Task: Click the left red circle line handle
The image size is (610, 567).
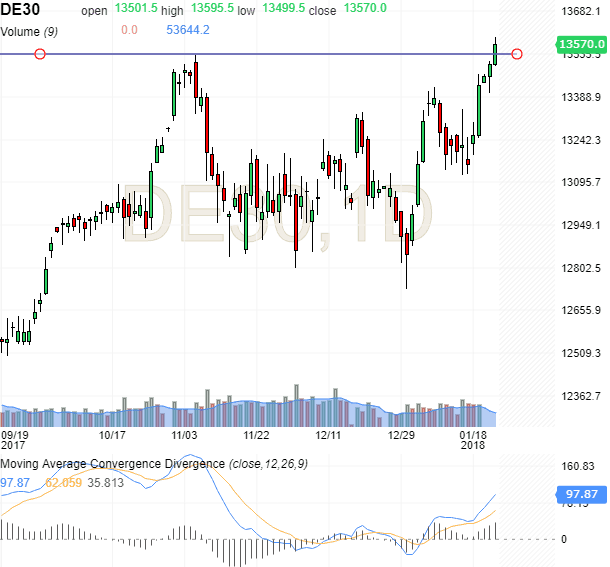Action: (x=40, y=53)
